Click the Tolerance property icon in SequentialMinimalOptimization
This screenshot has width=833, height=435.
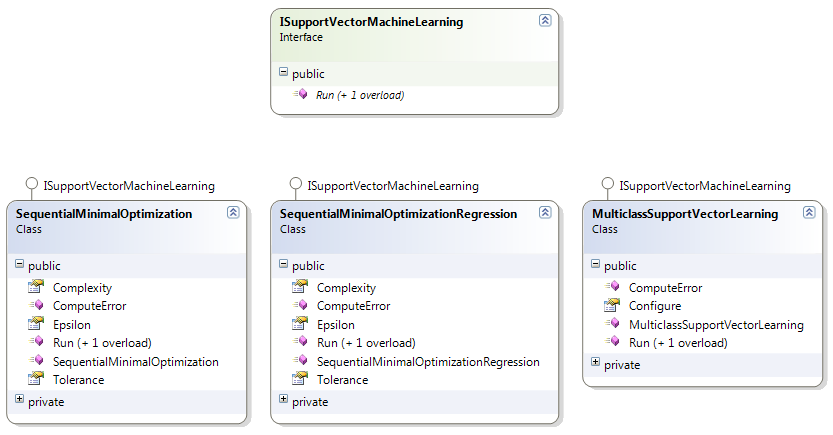point(36,379)
